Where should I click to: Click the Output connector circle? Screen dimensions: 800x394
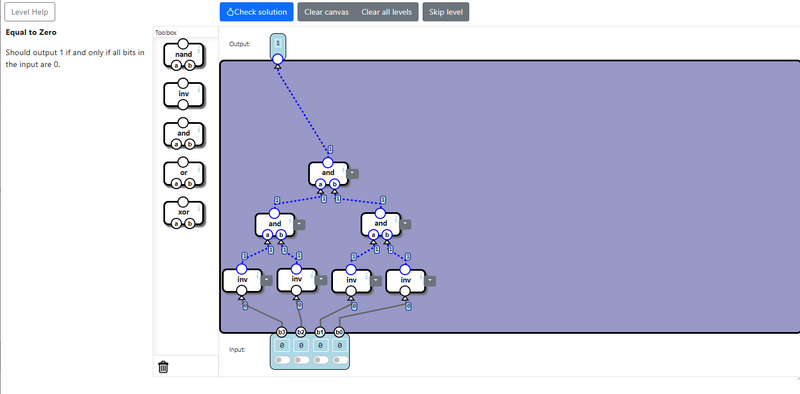[x=278, y=60]
